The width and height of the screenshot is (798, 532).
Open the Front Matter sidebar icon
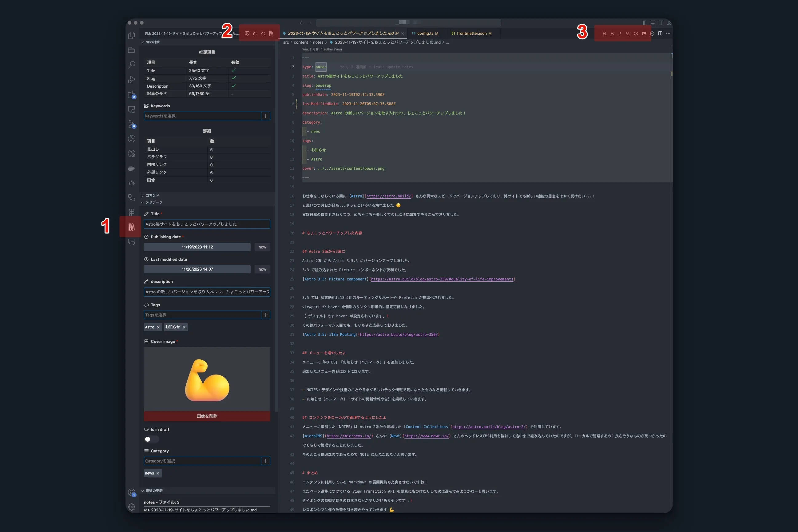[131, 227]
